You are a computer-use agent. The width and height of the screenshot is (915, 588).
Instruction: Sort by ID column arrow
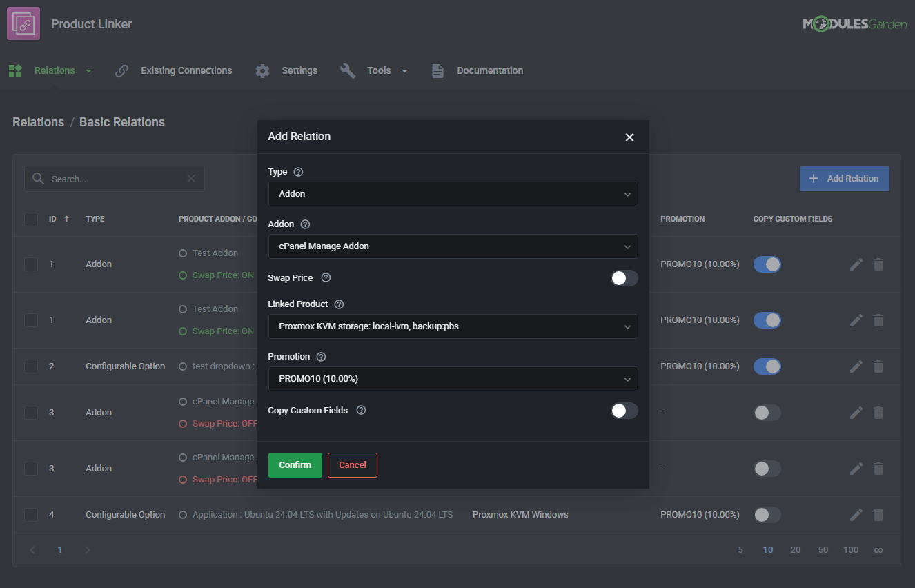click(67, 219)
